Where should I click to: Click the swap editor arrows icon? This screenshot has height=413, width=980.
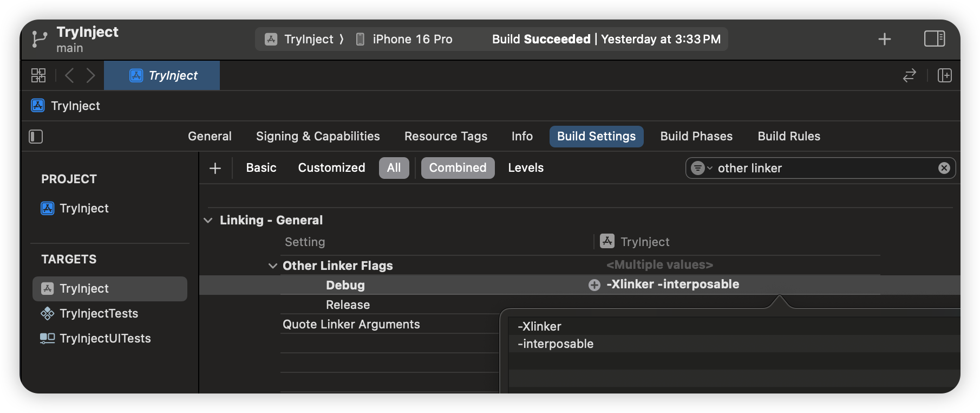point(909,75)
